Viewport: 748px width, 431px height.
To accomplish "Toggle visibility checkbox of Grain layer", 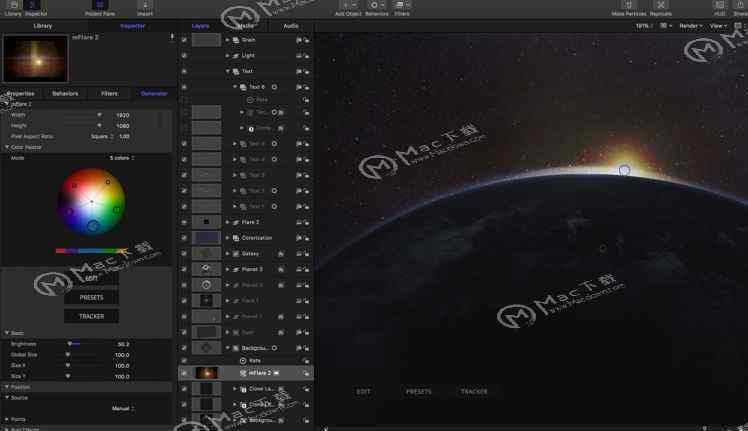I will click(x=184, y=40).
